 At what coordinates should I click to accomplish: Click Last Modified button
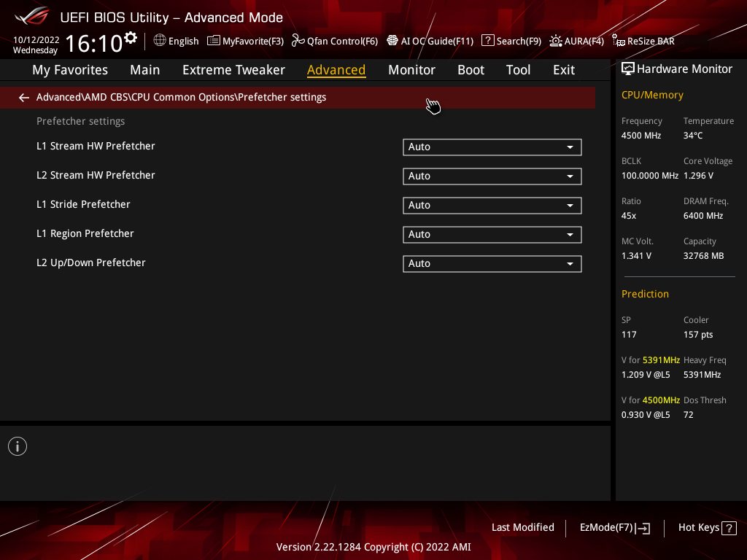point(522,527)
